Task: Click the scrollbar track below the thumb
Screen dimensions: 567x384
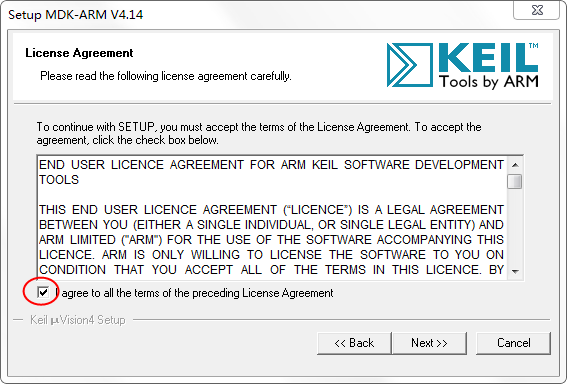Action: 515,226
